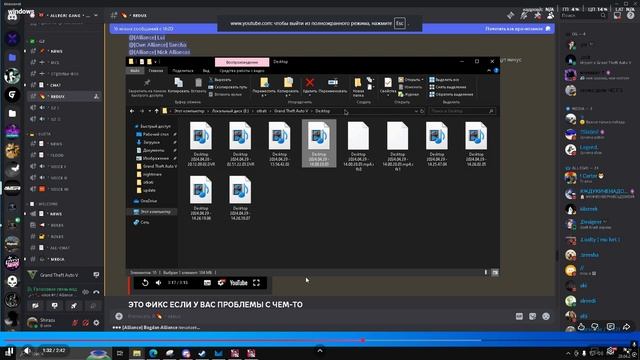Toggle Discord headphone deafen button

point(85,322)
